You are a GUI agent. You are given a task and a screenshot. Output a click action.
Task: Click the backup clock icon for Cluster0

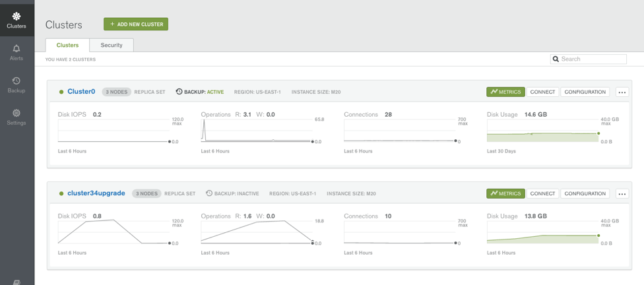tap(179, 92)
